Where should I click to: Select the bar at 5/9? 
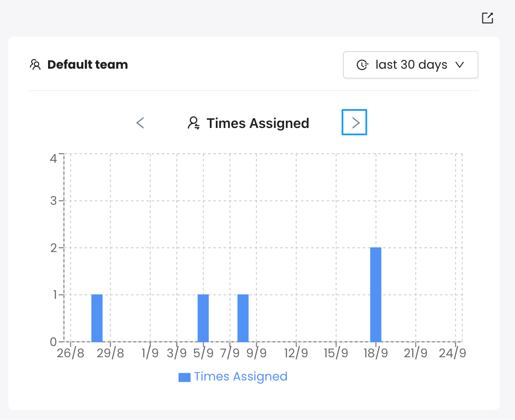[203, 318]
